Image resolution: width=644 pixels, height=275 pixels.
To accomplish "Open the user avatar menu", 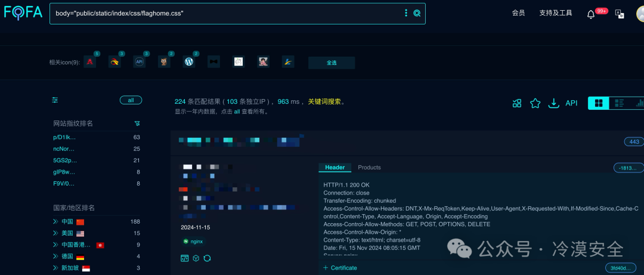I will (640, 14).
